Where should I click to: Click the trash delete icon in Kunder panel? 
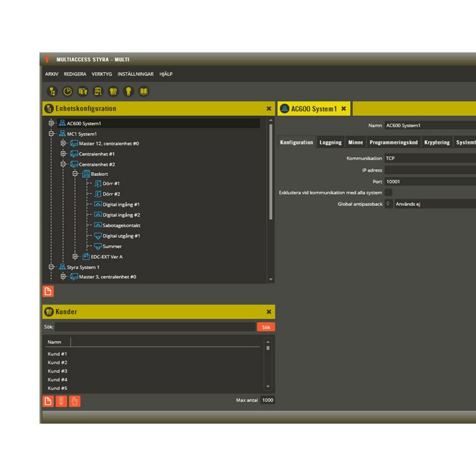tap(75, 400)
